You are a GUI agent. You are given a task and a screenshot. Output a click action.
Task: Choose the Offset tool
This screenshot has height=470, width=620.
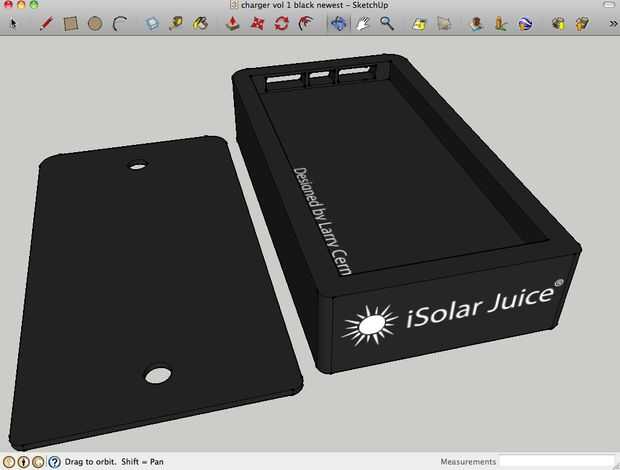(305, 24)
